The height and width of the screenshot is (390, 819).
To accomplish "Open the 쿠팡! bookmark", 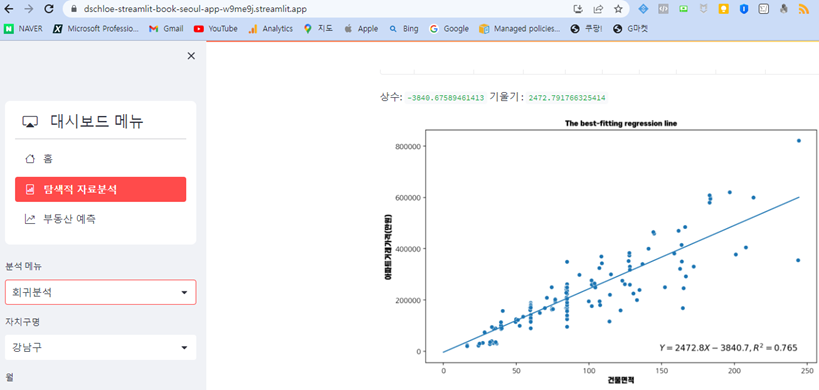I will tap(587, 29).
